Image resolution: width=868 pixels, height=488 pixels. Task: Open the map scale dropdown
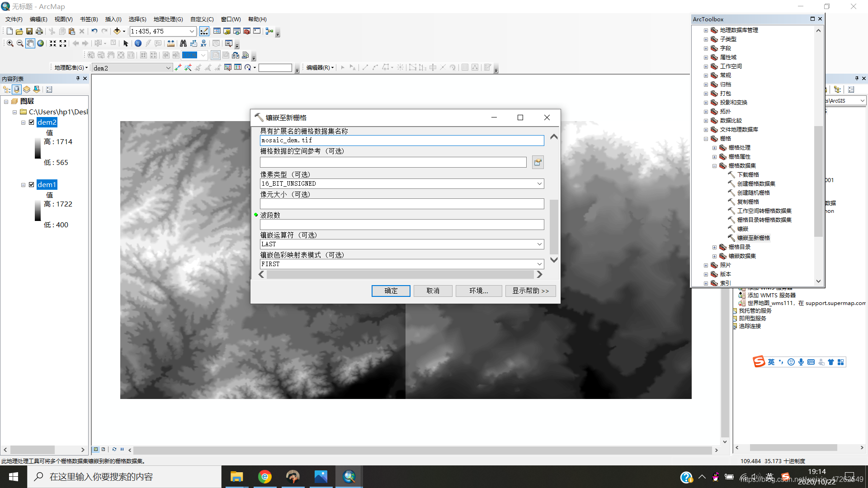pos(192,31)
